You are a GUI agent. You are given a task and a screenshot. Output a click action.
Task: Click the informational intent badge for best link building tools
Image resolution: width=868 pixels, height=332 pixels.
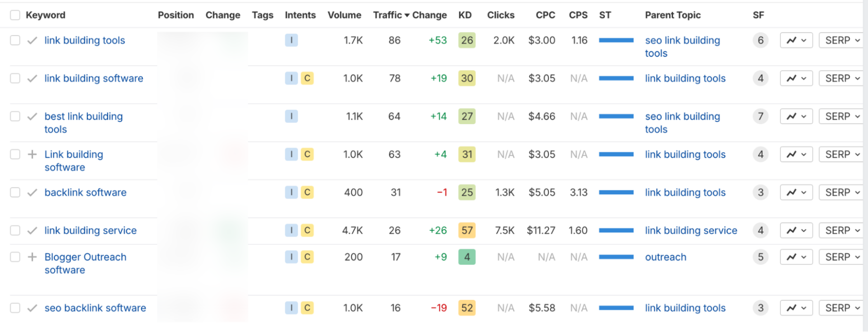pos(292,116)
